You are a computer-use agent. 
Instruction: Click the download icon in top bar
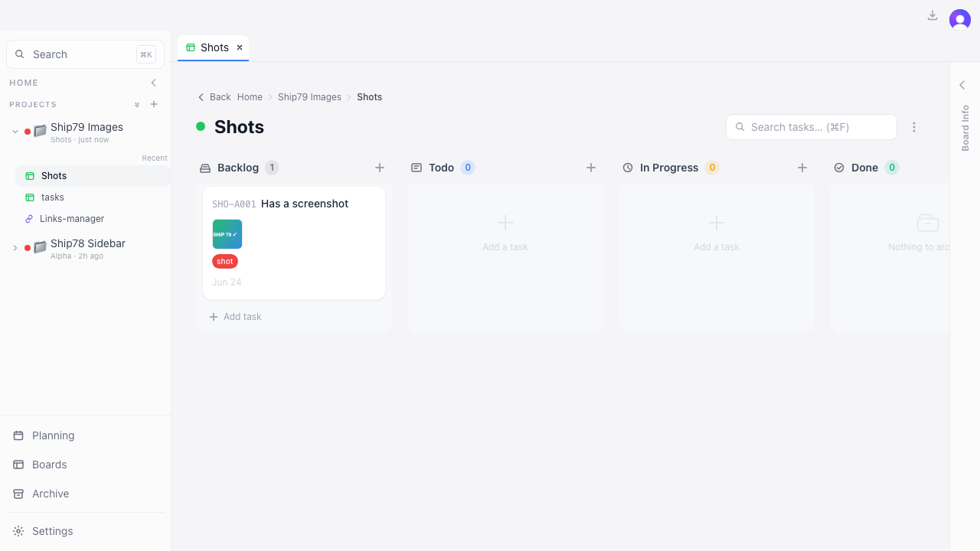coord(933,15)
